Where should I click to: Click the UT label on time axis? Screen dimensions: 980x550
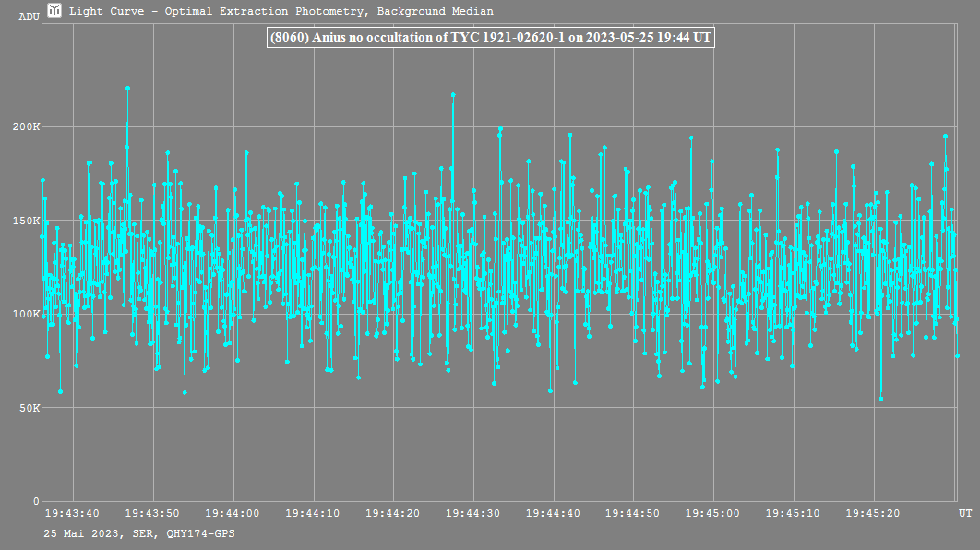[x=964, y=513]
